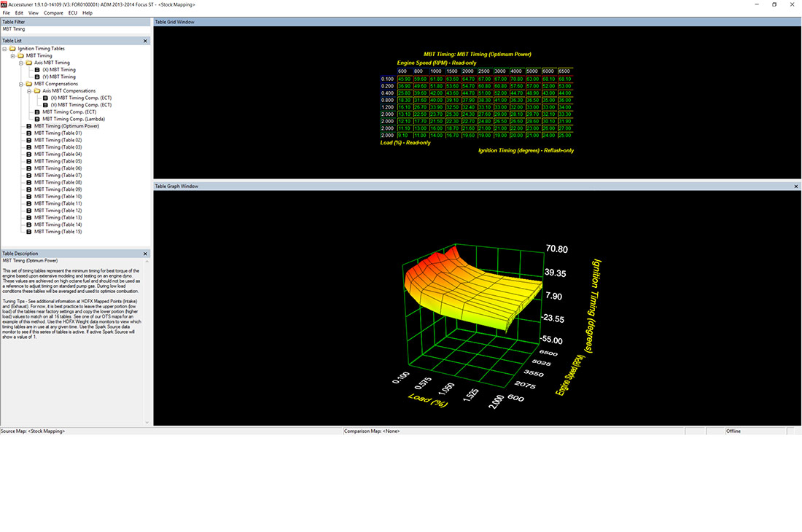
Task: Collapse the MBT Compensations node
Action: tap(21, 84)
